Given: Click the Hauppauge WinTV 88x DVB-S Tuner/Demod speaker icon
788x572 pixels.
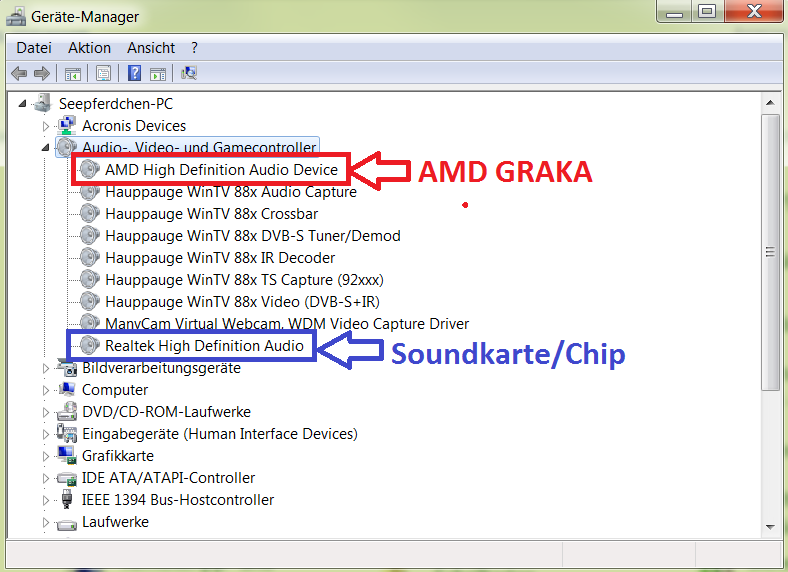Looking at the screenshot, I should (x=89, y=235).
